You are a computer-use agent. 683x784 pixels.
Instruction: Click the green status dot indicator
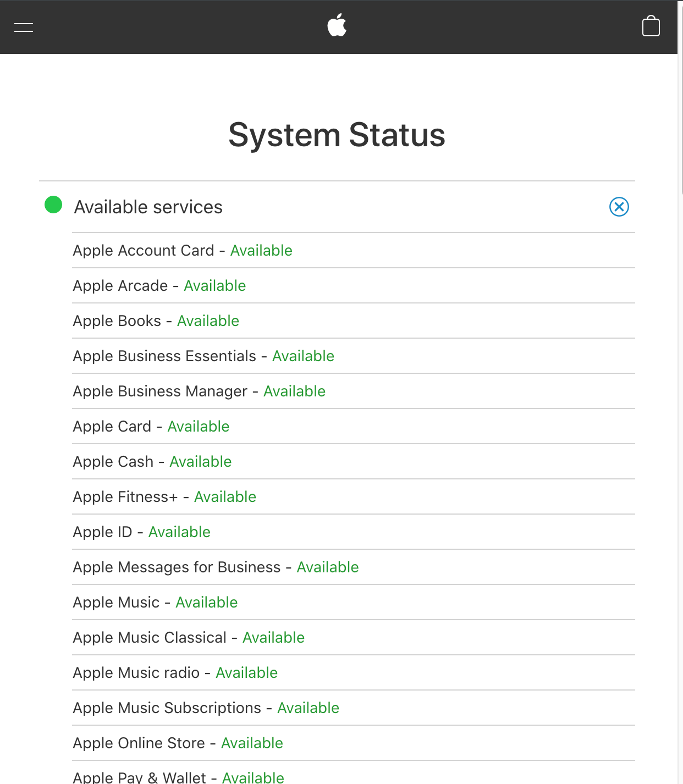53,205
